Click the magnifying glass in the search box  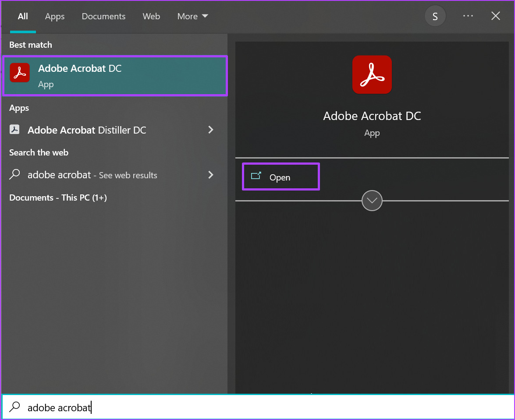(x=14, y=407)
